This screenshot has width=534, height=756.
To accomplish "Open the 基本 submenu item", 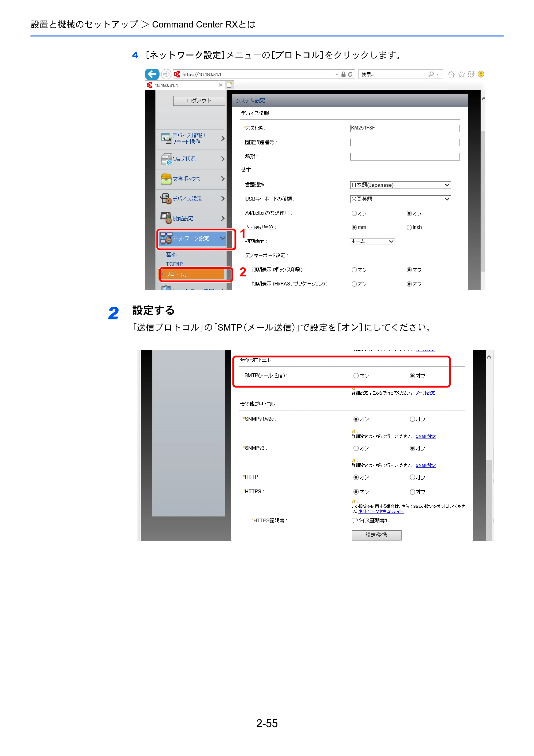I will pos(171,254).
